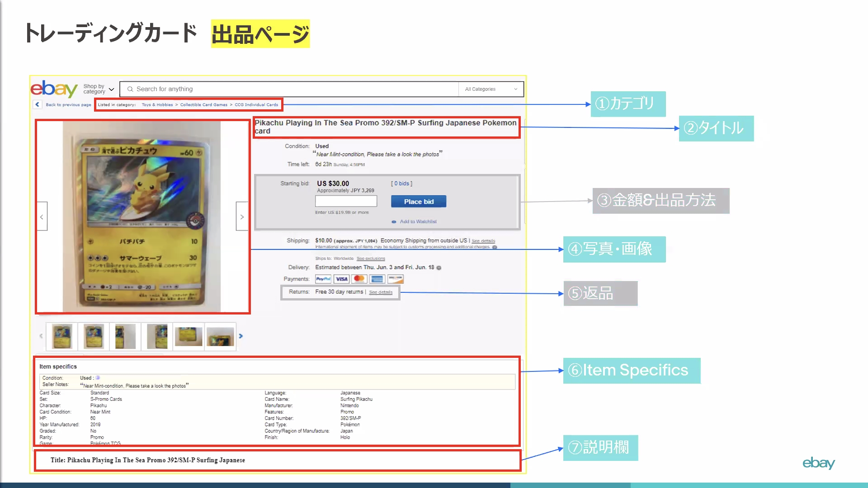Open the See exclusions link
This screenshot has width=868, height=488.
371,259
